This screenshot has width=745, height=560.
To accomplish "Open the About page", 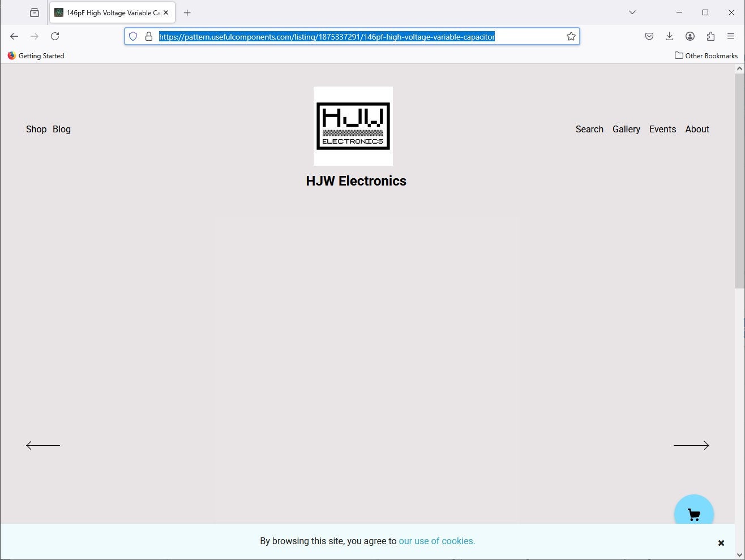I will click(697, 129).
